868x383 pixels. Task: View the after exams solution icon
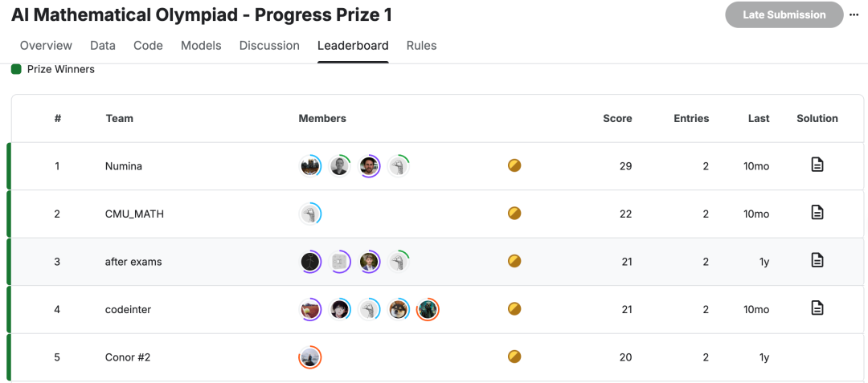point(817,260)
